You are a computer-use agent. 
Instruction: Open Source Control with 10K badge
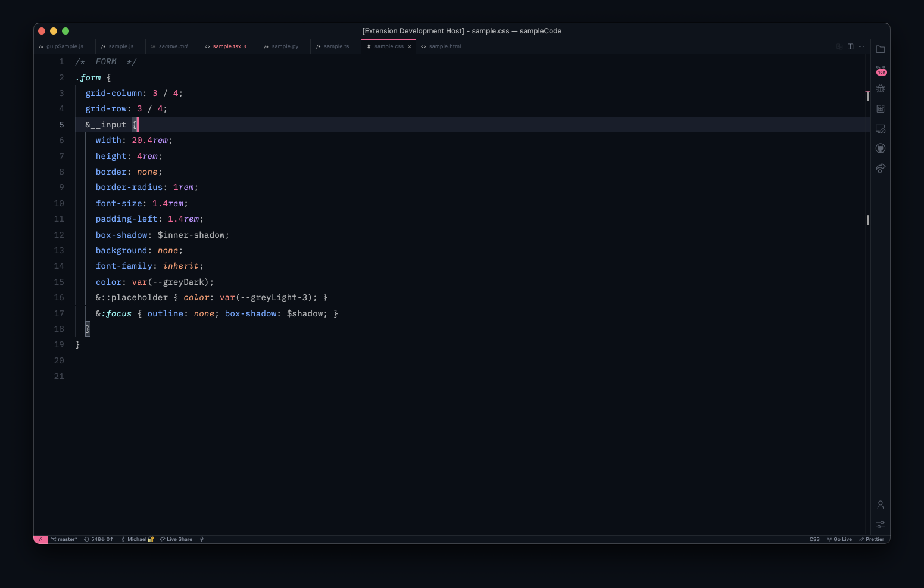coord(881,70)
